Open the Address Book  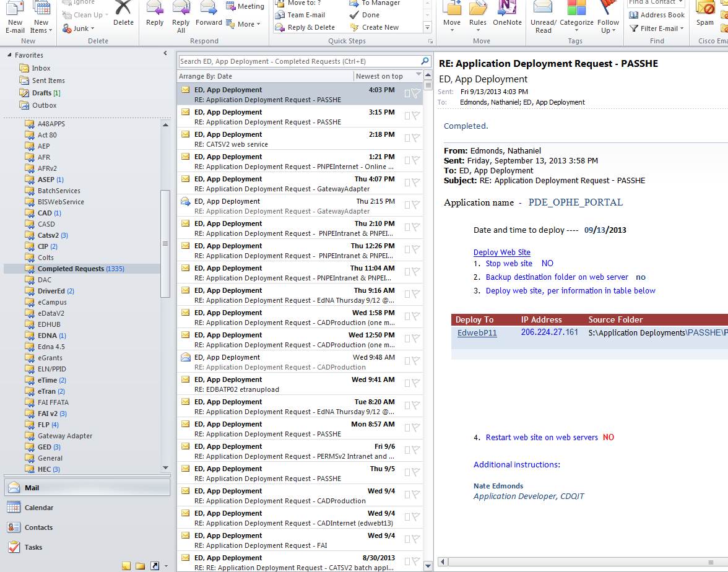(657, 15)
